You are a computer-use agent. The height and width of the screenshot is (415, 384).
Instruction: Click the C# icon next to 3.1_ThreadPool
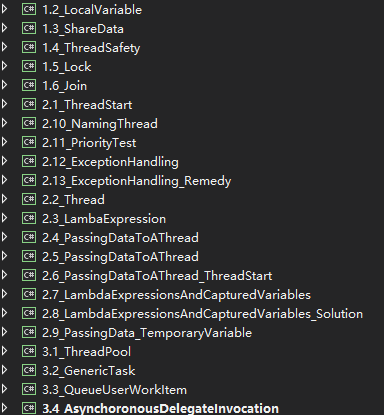[x=29, y=351]
